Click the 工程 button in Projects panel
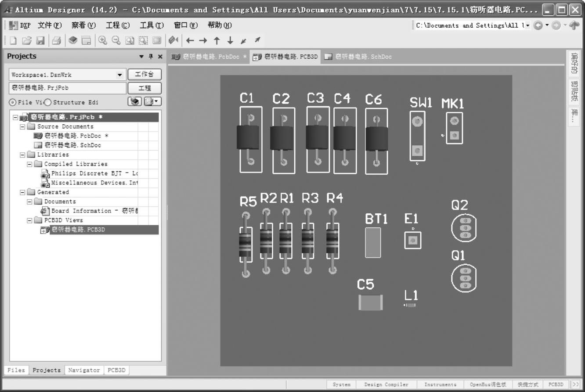 tap(144, 88)
